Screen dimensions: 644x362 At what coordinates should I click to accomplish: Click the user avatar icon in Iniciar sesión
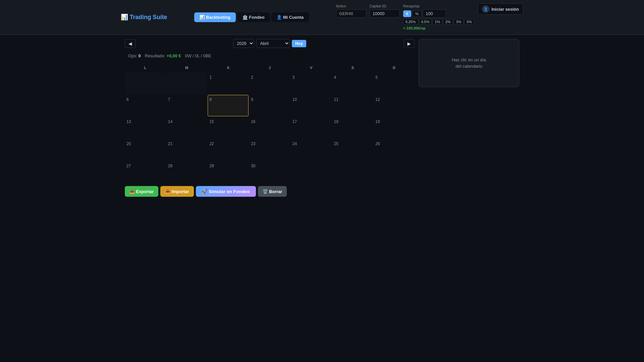pos(485,9)
